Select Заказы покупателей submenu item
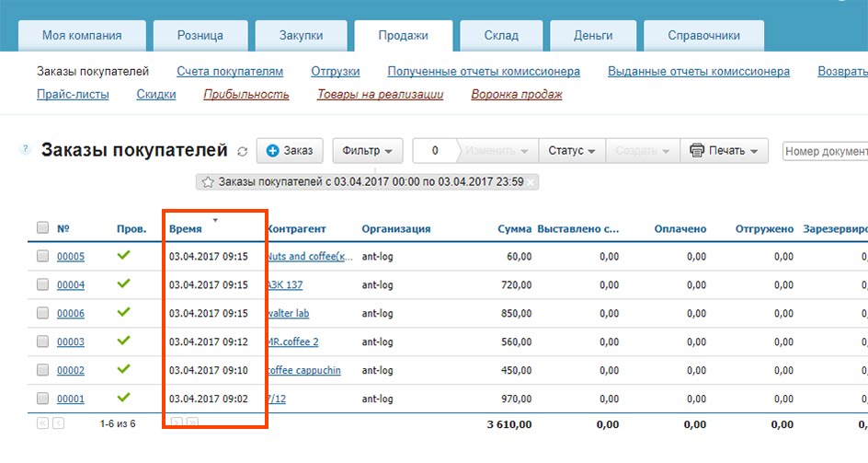Screen dimensions: 868x463 tap(93, 72)
